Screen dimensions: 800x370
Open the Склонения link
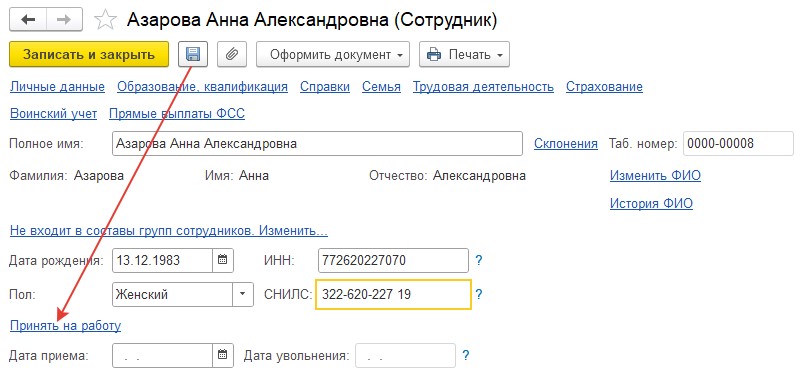click(x=566, y=143)
